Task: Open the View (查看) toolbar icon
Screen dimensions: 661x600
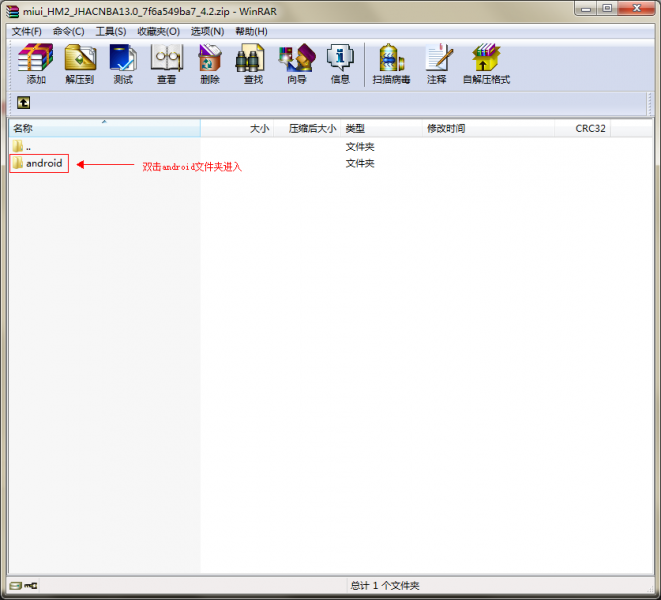Action: (167, 63)
